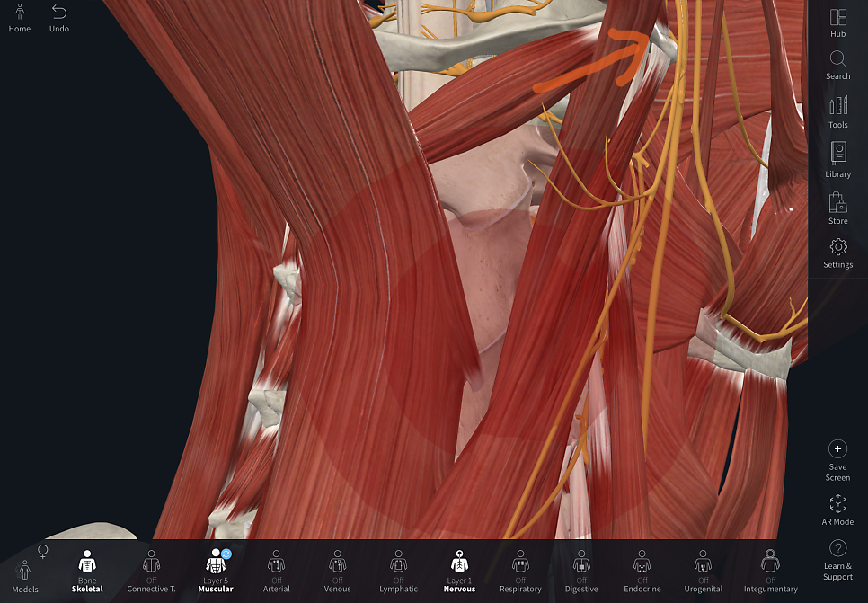
Task: Turn on the Venous system
Action: coord(337,571)
